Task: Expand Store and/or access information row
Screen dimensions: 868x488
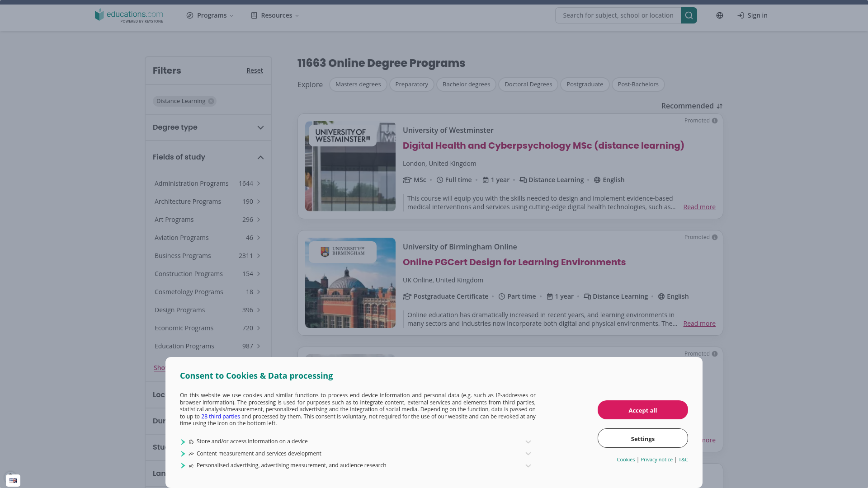Action: [356, 441]
